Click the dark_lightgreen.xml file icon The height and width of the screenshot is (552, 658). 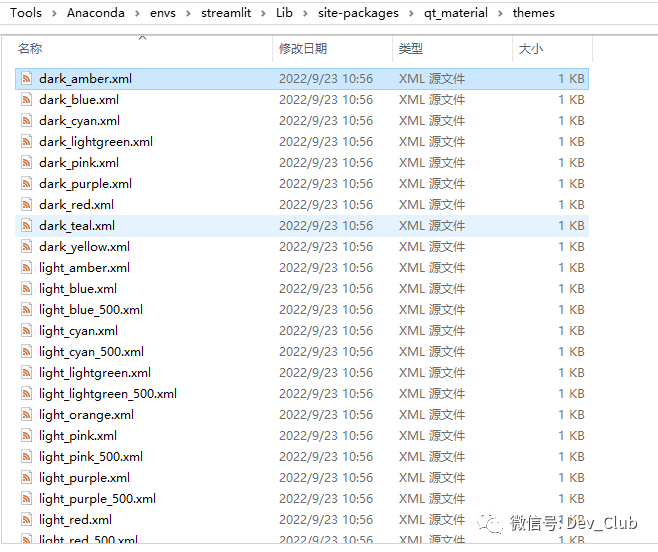click(26, 141)
